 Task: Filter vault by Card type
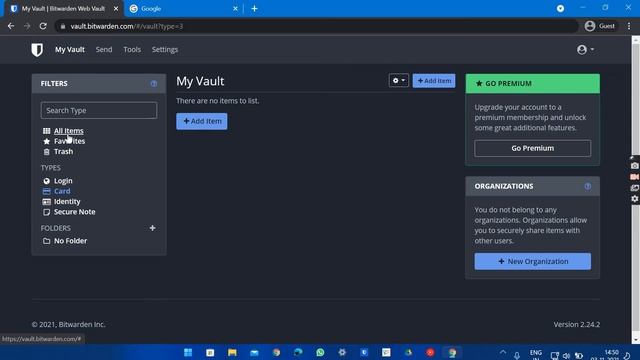(x=62, y=191)
